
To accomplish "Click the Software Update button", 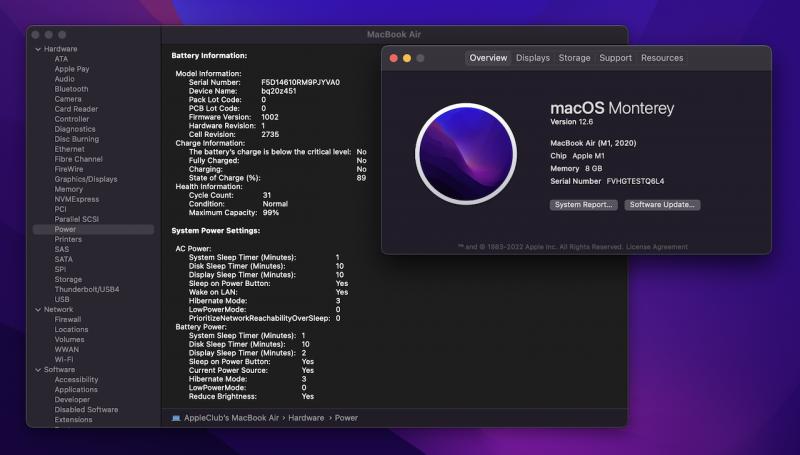I will pos(662,205).
